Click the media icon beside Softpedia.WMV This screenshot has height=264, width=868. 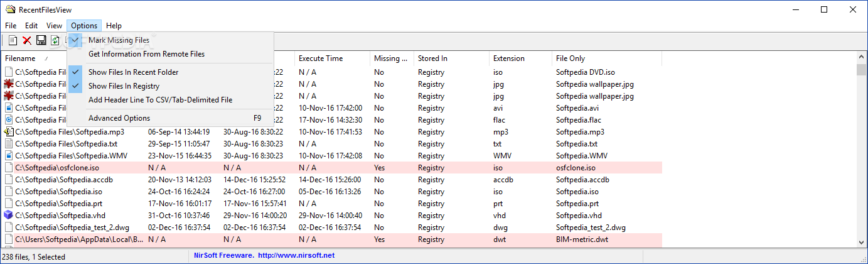(x=9, y=156)
